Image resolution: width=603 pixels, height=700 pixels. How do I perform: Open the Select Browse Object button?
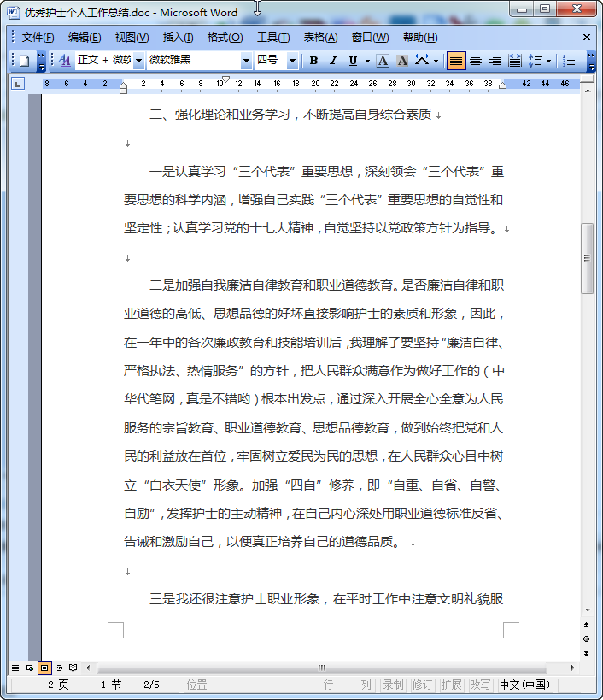point(587,638)
